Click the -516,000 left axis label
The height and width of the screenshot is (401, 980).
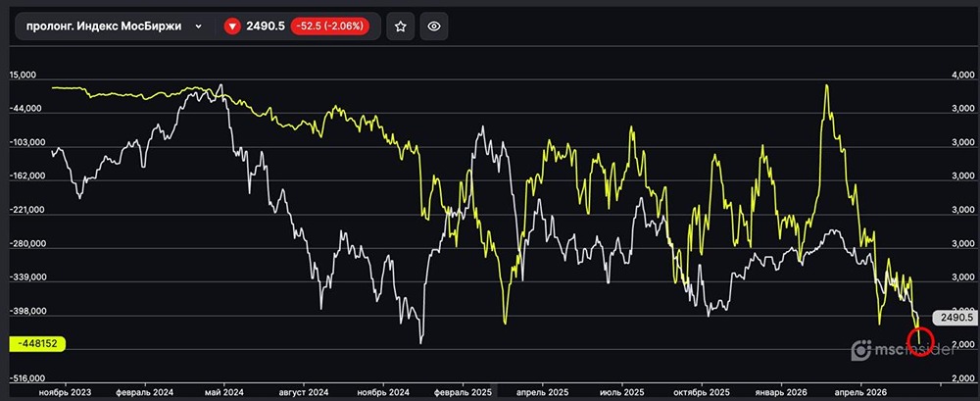(26, 379)
